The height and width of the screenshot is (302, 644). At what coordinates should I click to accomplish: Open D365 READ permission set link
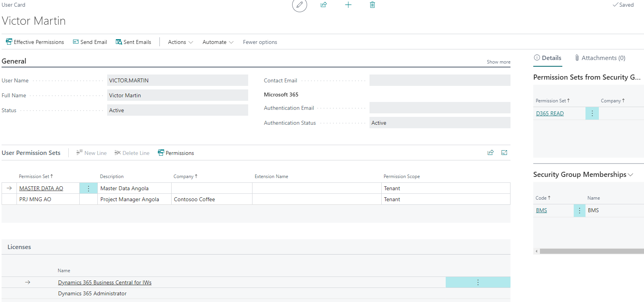click(550, 113)
